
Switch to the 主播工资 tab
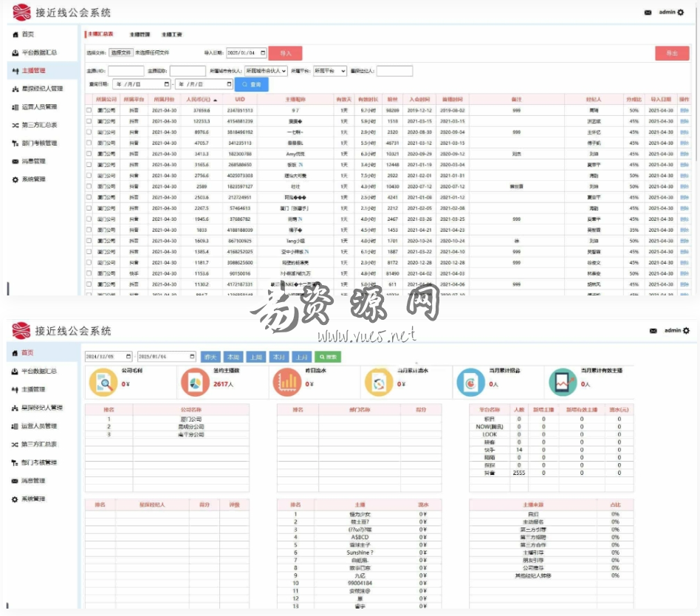point(172,35)
